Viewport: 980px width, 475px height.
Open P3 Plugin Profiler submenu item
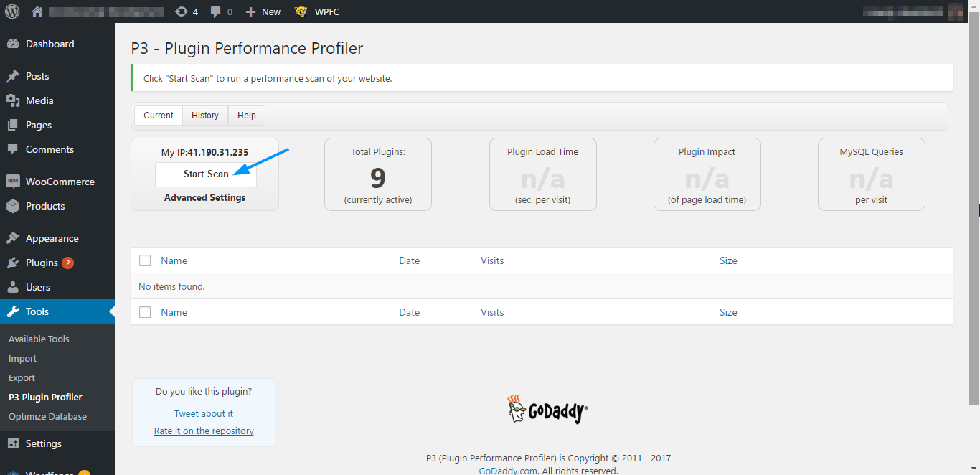[x=45, y=397]
